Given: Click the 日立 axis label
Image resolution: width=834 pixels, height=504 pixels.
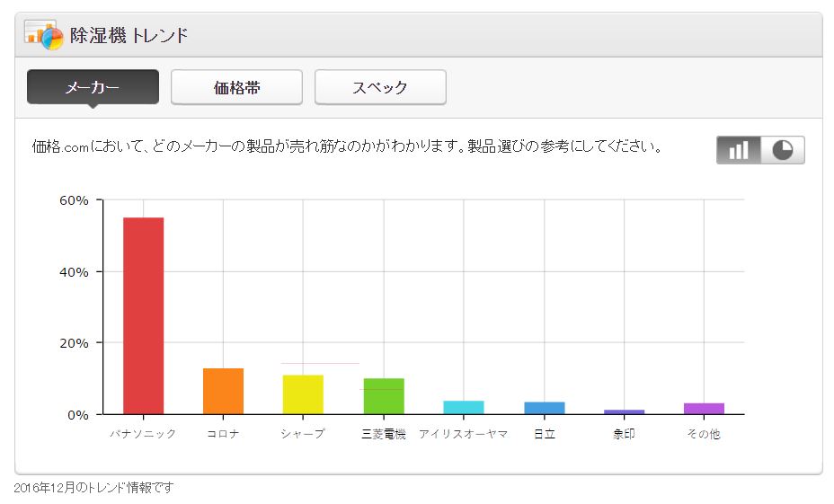Looking at the screenshot, I should (x=544, y=434).
